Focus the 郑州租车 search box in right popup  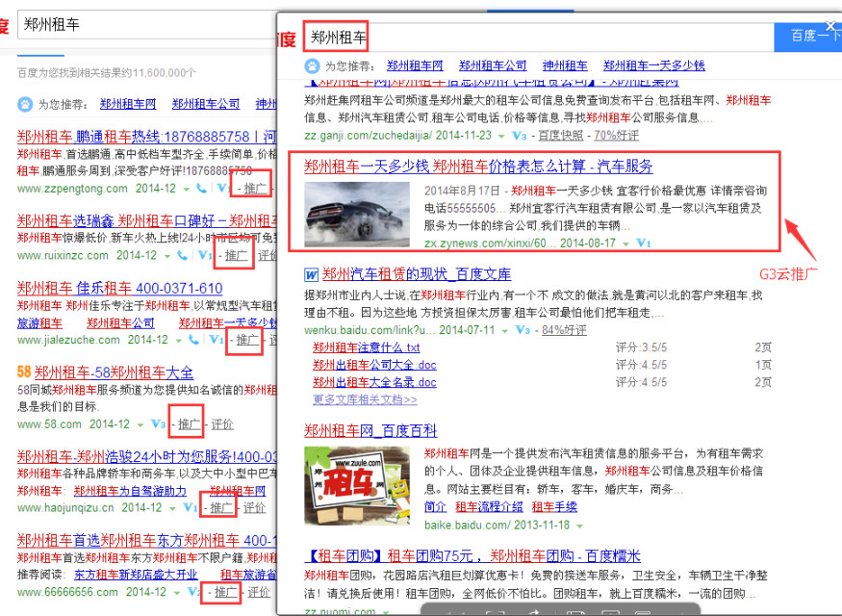(x=539, y=38)
